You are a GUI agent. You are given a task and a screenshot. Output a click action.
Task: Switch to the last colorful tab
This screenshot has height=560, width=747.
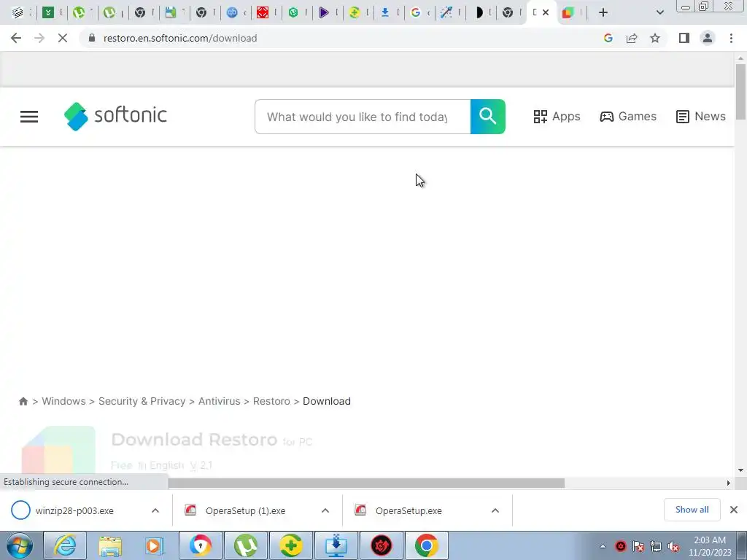tap(568, 12)
